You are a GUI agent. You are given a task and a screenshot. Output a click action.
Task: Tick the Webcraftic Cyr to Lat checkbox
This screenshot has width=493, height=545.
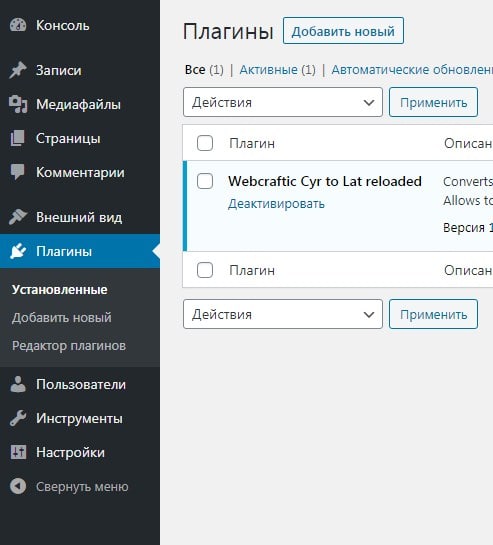(205, 181)
